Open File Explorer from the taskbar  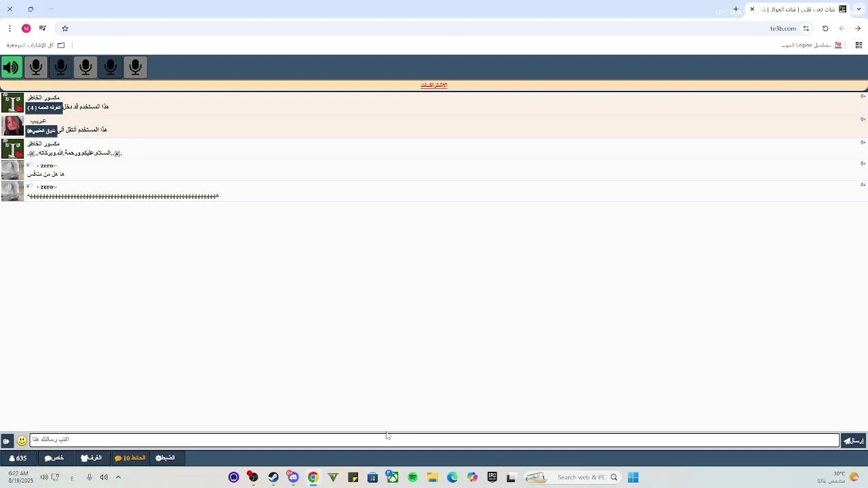coord(433,477)
